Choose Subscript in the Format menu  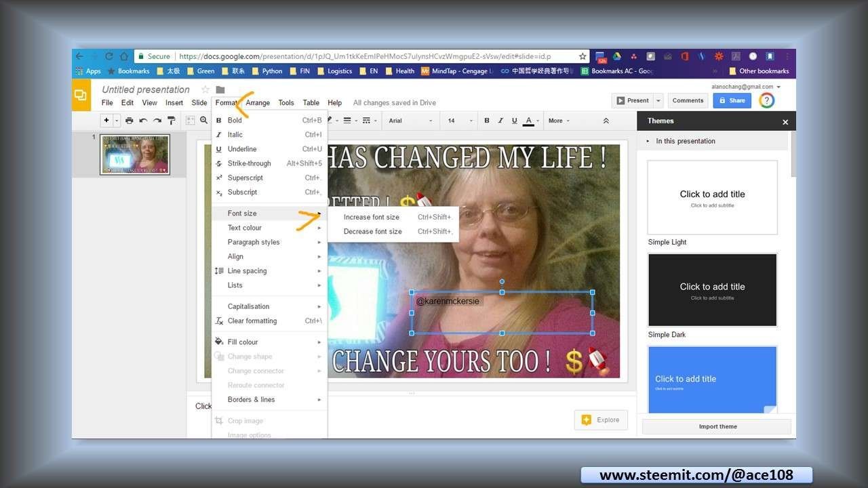tap(269, 192)
